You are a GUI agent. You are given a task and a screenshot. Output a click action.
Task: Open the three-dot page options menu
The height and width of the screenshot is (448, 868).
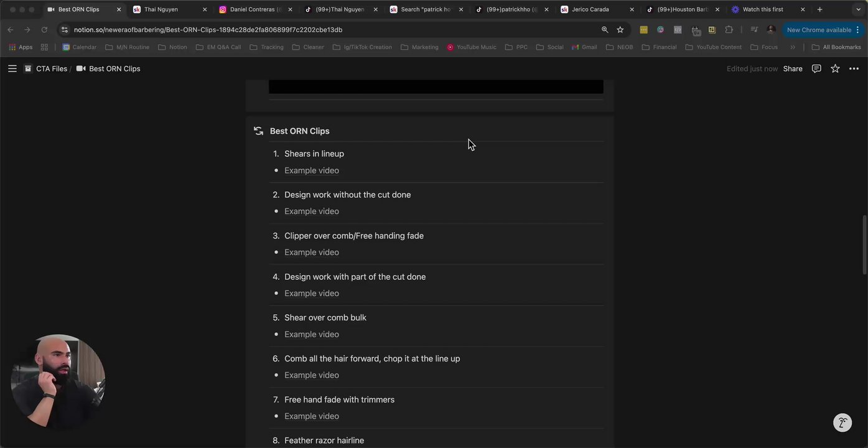tap(854, 68)
